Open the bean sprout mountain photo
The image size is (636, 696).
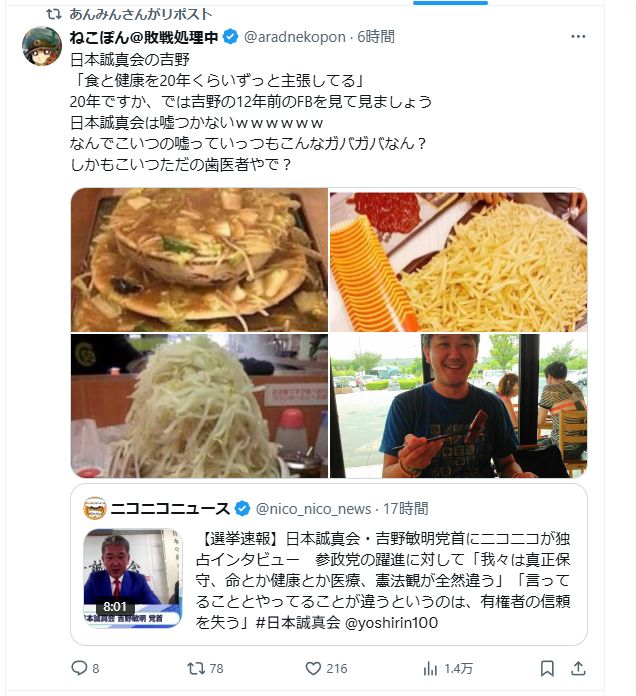(199, 406)
